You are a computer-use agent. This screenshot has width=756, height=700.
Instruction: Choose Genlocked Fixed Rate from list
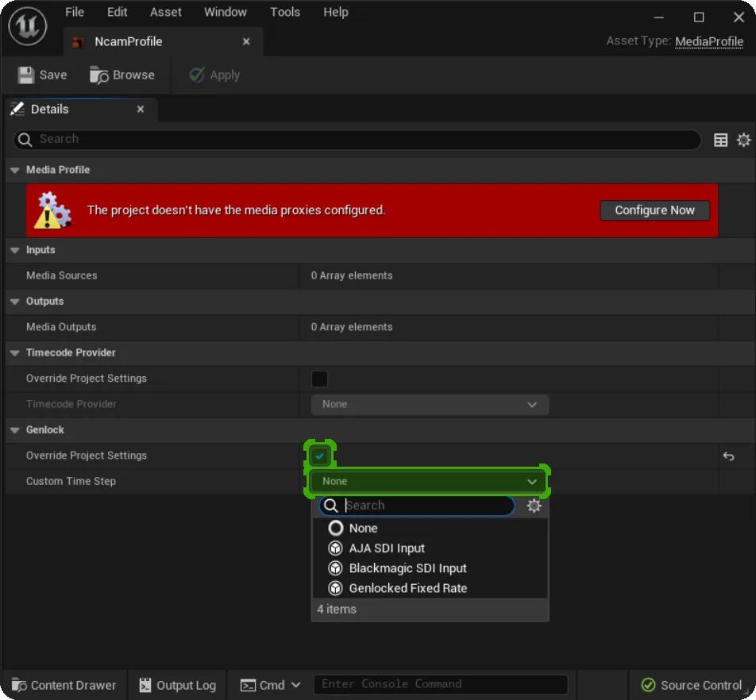tap(407, 588)
